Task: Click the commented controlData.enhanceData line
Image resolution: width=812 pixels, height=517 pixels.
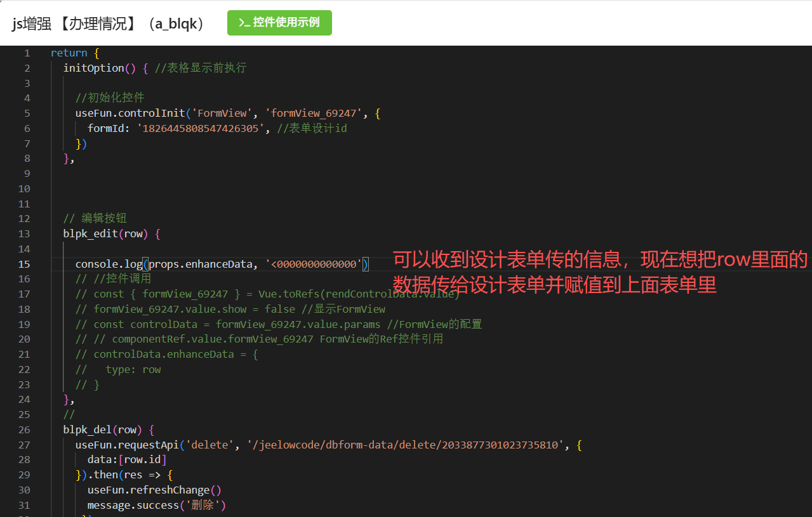Action: pos(166,355)
